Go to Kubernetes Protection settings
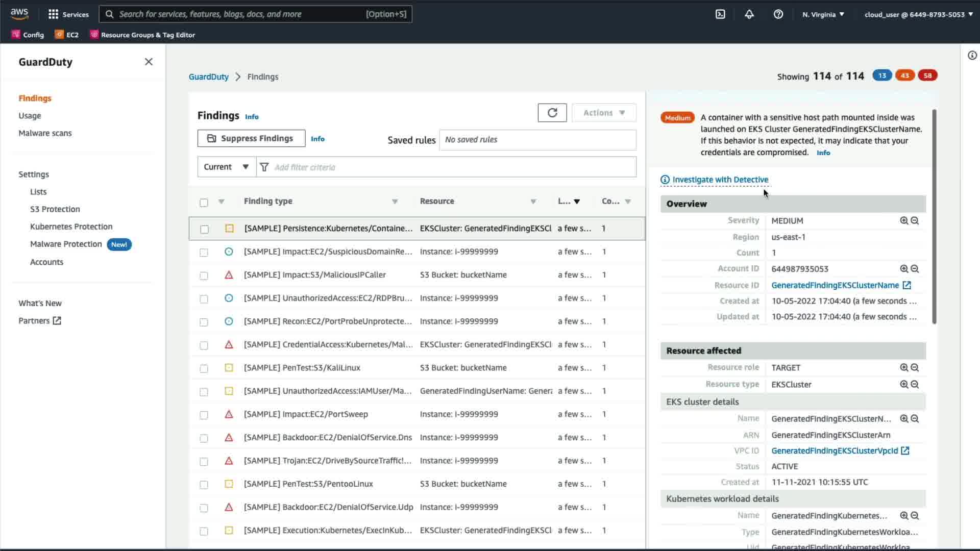980x551 pixels. [x=71, y=227]
